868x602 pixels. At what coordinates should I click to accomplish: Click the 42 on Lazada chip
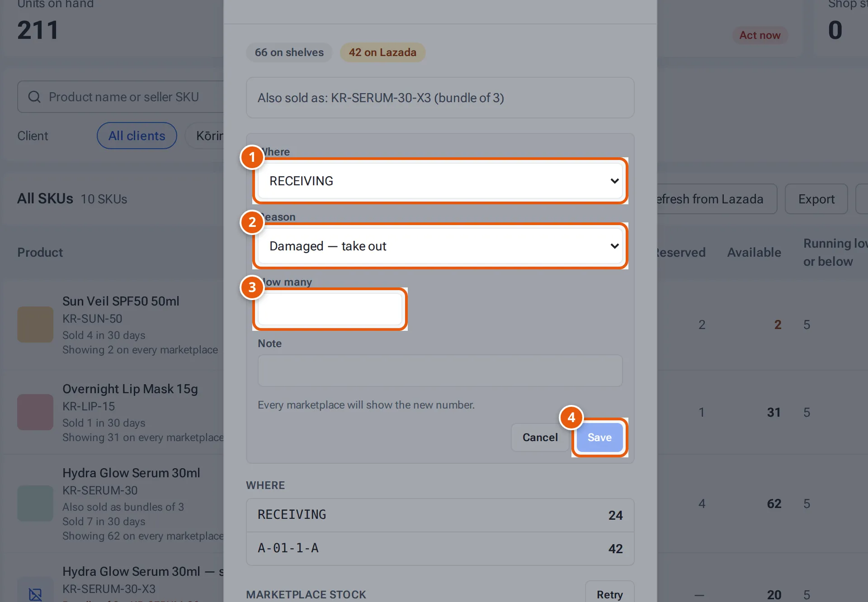[382, 52]
